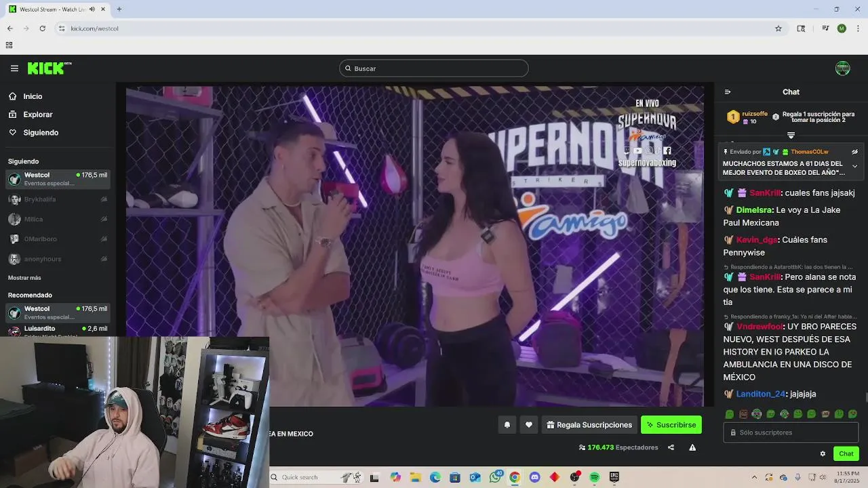Open Kevin_dgs username in chat
868x488 pixels.
point(757,240)
